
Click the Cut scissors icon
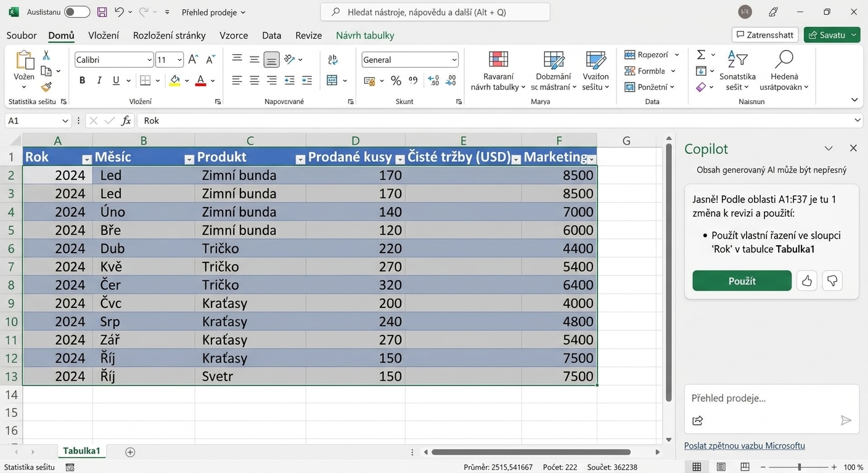click(46, 55)
